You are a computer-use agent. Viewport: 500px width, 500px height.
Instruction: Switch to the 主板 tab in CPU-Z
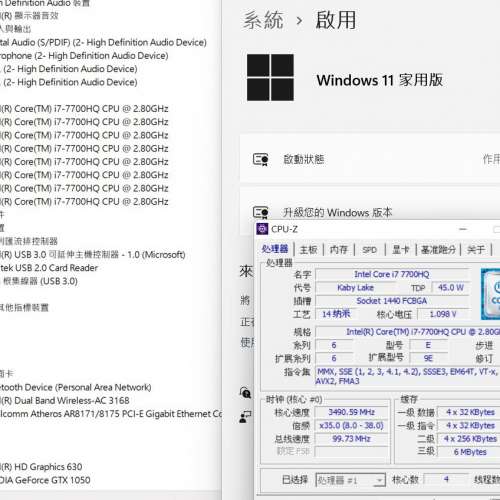(308, 249)
